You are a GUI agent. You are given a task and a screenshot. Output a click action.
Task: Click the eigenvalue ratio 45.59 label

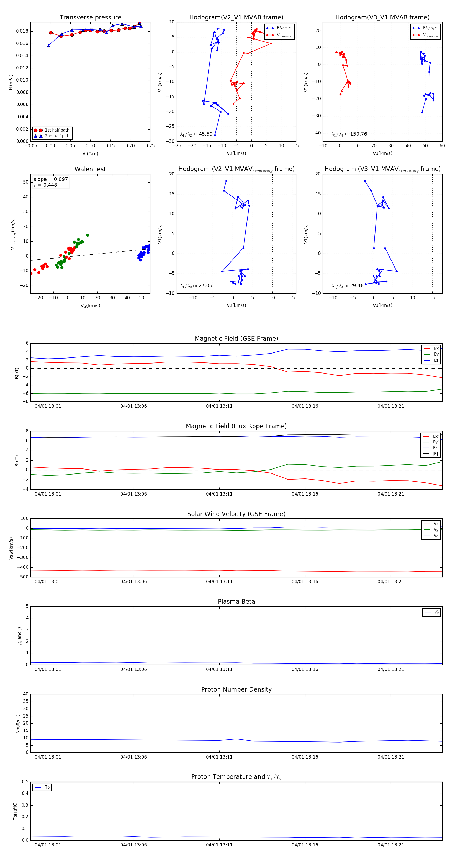coord(196,134)
